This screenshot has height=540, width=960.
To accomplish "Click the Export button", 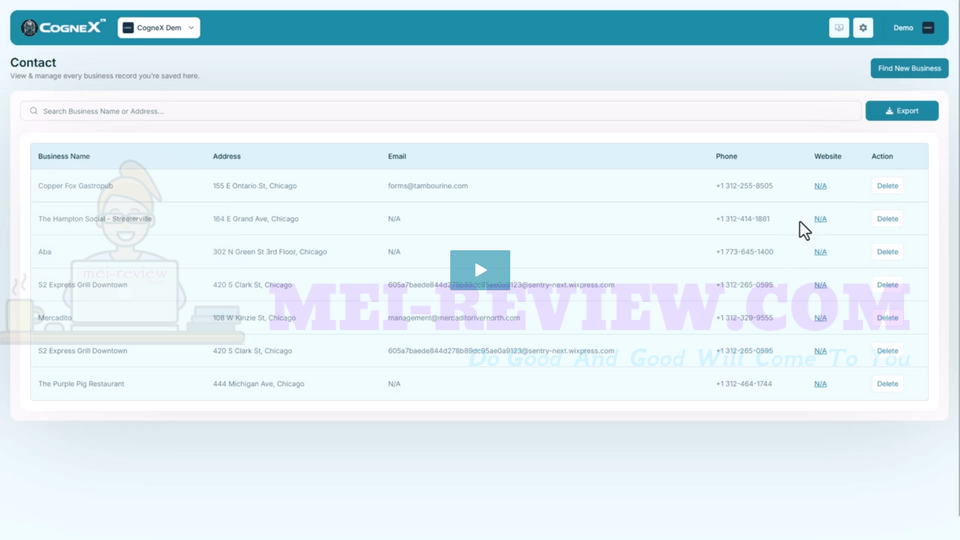I will coord(902,111).
